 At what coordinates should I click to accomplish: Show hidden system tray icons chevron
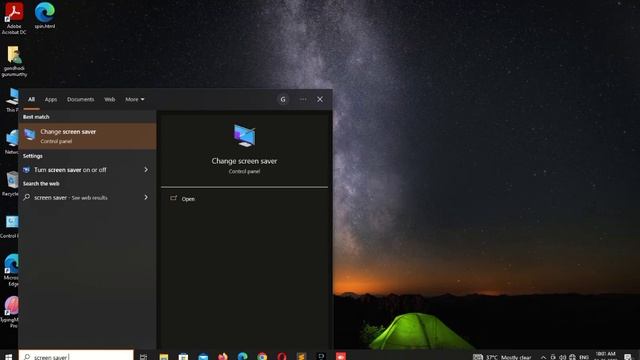(543, 357)
